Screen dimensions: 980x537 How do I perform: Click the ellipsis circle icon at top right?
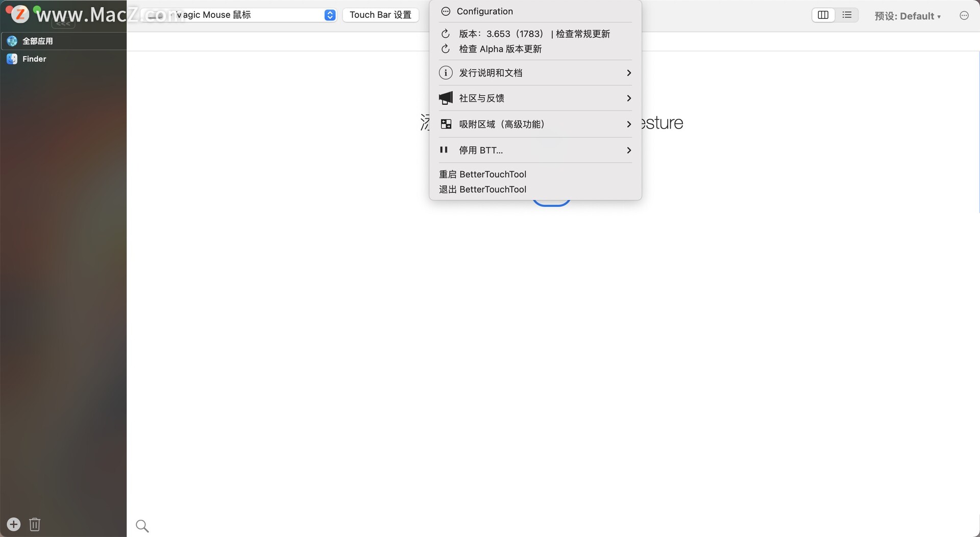tap(964, 16)
